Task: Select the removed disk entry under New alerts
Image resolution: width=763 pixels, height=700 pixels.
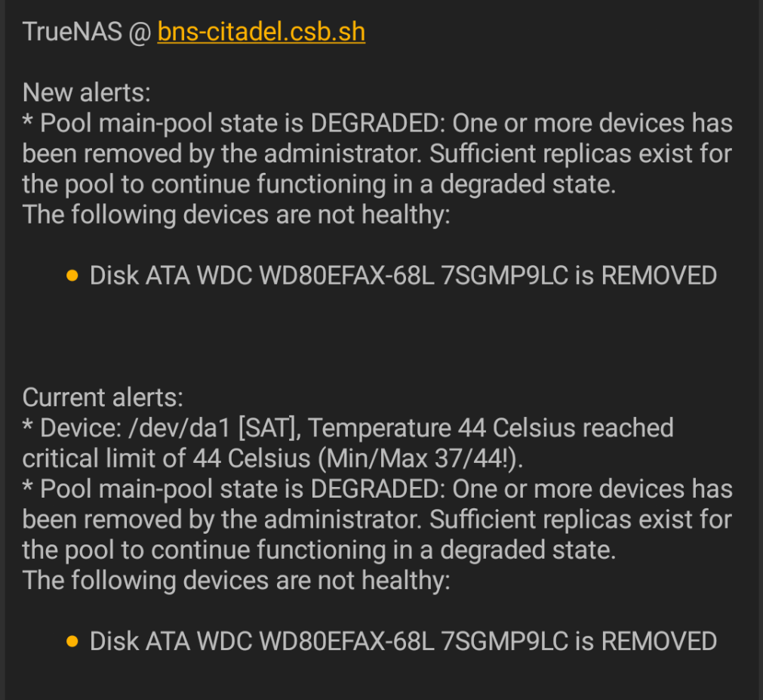Action: click(403, 276)
